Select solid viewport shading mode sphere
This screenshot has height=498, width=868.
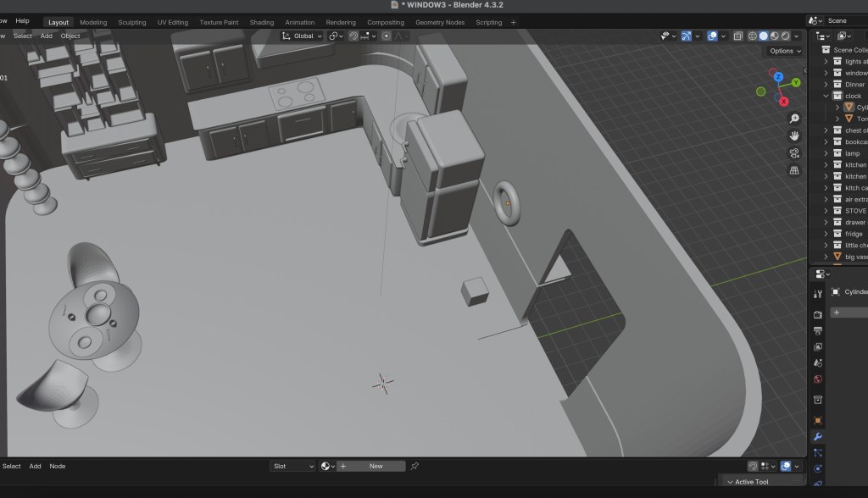click(763, 36)
